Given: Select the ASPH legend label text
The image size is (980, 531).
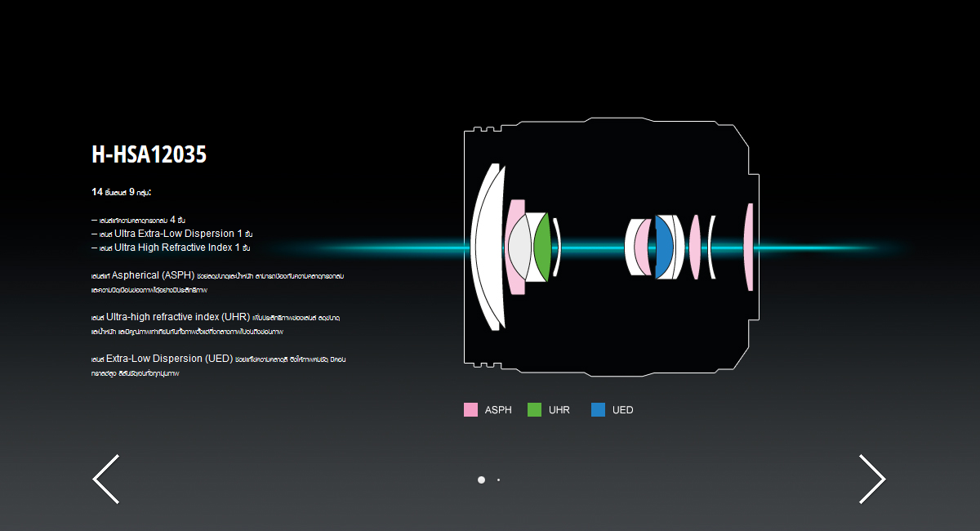Looking at the screenshot, I should [498, 410].
